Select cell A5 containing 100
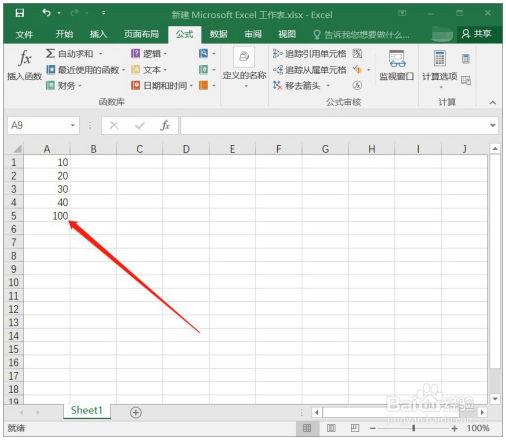Viewport: 506px width, 440px height. coord(47,216)
